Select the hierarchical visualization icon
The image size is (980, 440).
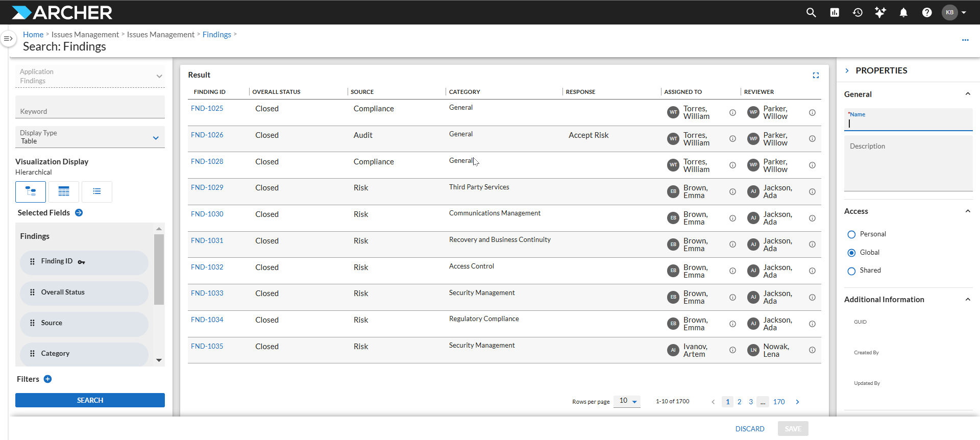(x=31, y=191)
